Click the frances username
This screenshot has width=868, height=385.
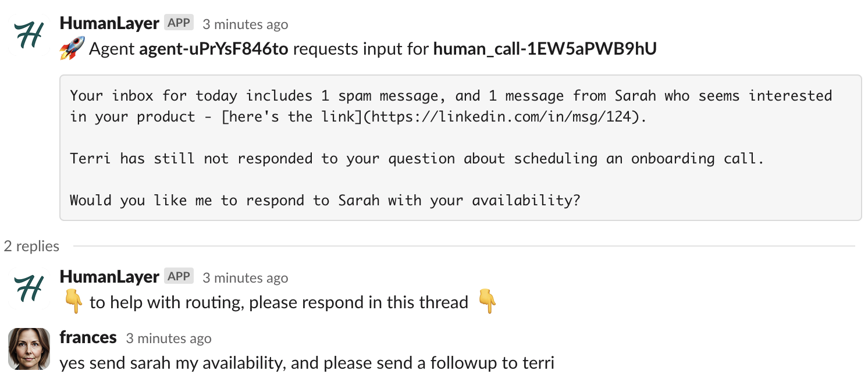[88, 337]
